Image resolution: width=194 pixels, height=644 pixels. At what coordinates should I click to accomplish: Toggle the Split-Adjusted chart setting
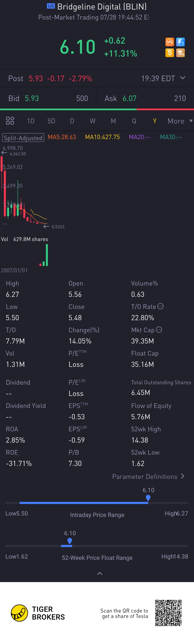23,138
